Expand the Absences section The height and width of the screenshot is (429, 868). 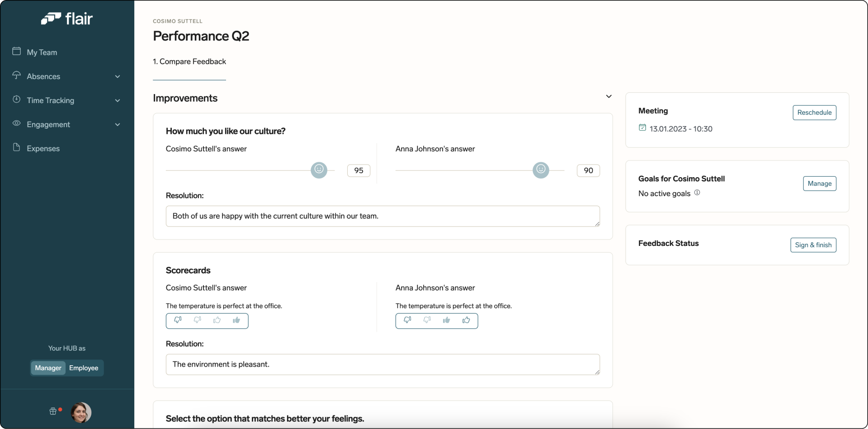pos(117,76)
